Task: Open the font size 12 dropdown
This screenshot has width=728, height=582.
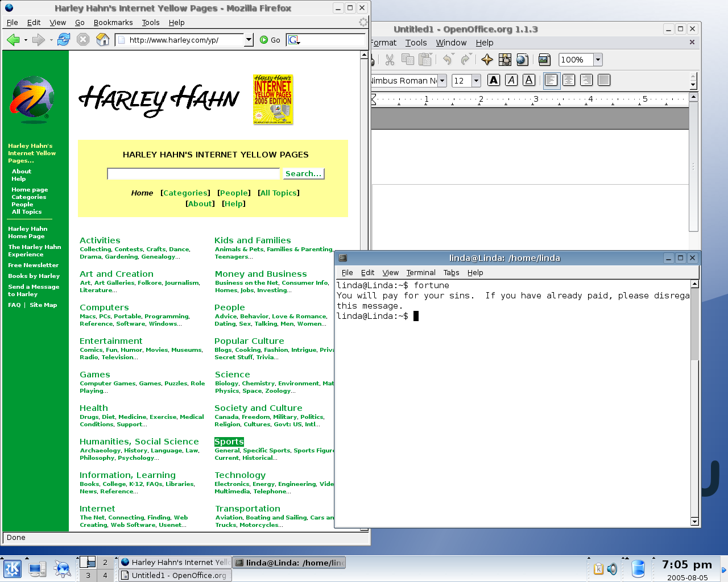Action: pyautogui.click(x=477, y=81)
